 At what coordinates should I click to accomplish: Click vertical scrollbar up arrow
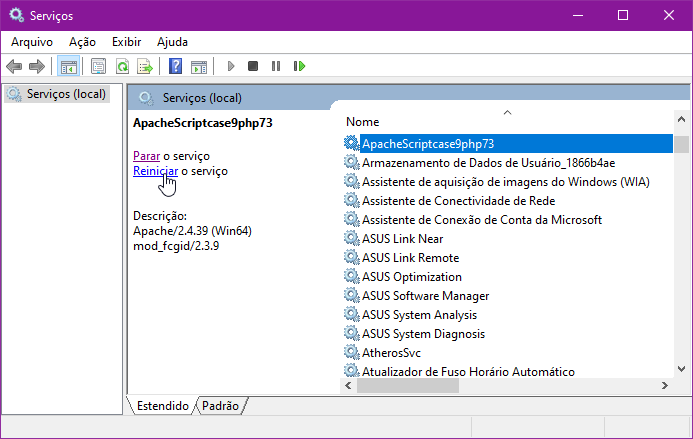pyautogui.click(x=681, y=119)
